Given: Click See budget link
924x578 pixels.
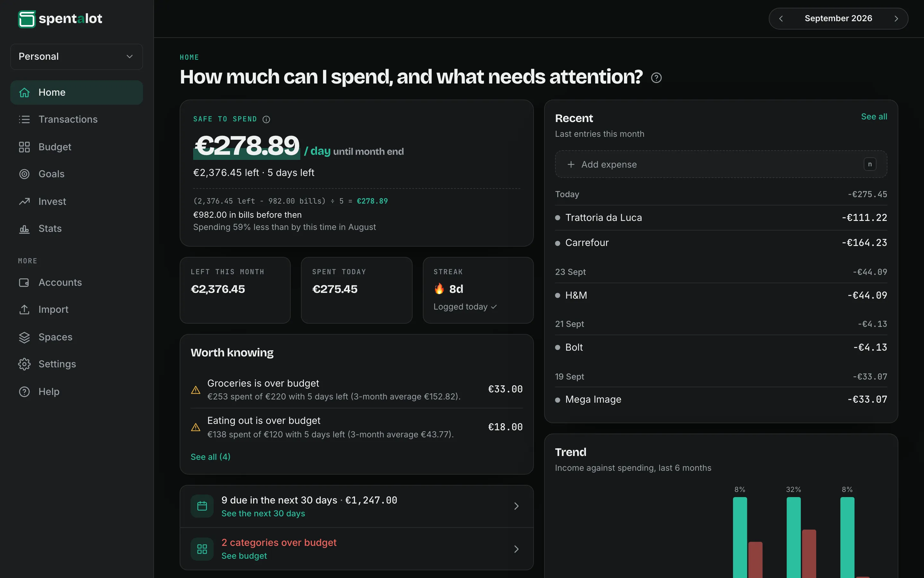Looking at the screenshot, I should click(x=244, y=556).
